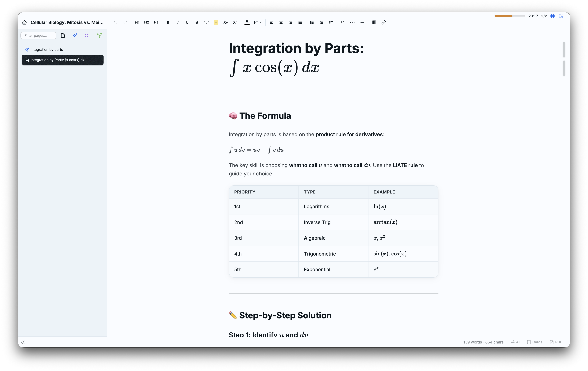Click the word and character count
Image resolution: width=588 pixels, height=371 pixels.
(483, 342)
